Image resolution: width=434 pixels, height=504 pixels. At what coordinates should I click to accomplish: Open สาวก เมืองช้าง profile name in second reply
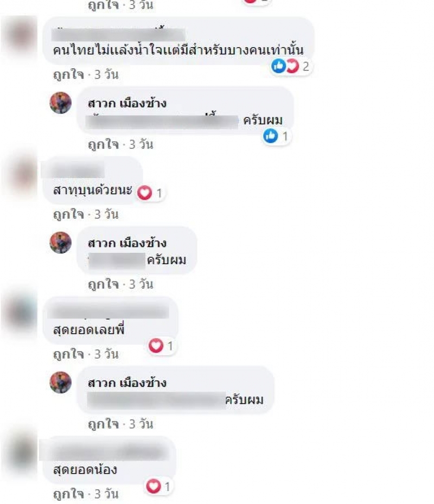pos(127,244)
